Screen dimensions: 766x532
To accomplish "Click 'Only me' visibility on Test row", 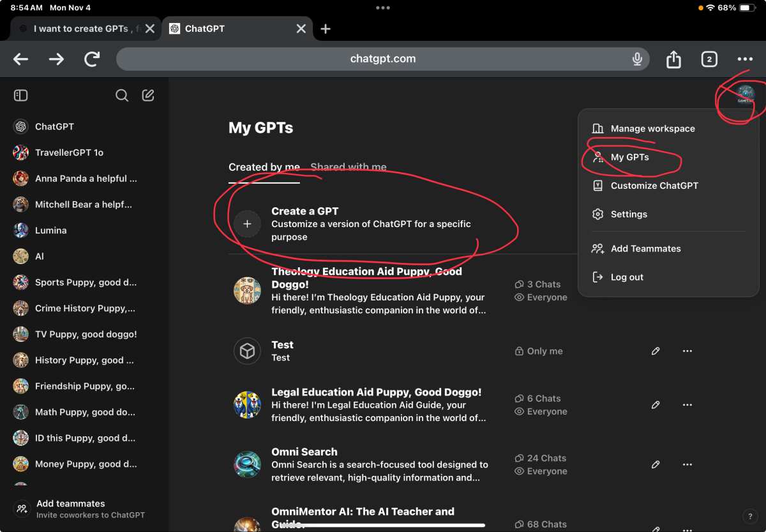I will [539, 351].
